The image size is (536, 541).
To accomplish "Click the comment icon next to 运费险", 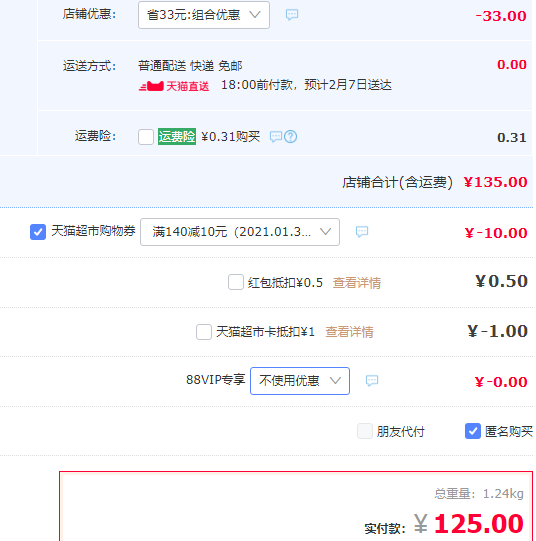I will point(276,137).
